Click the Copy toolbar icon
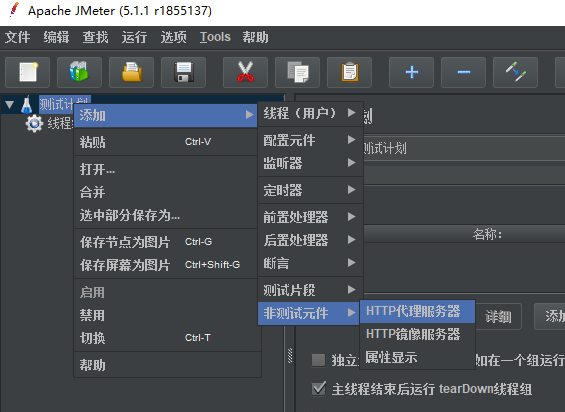565x412 pixels. 297,72
